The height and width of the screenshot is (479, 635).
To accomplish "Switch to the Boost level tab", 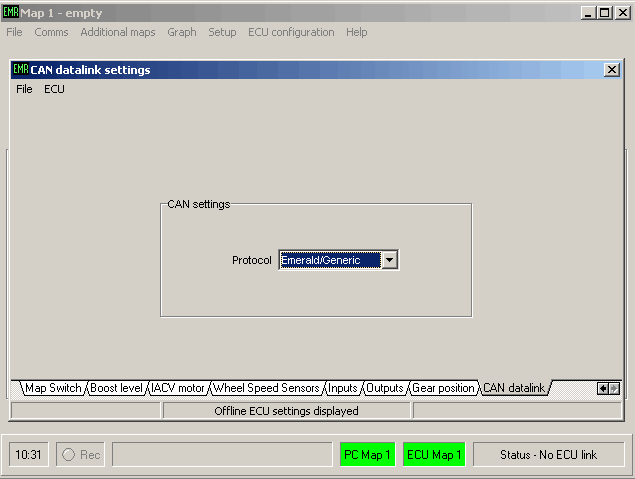I will tap(117, 388).
